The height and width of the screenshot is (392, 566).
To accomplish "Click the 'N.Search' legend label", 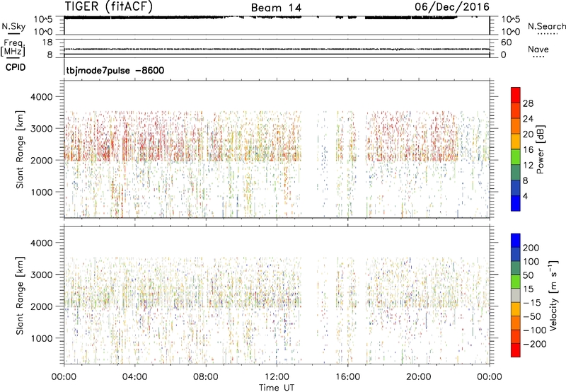I will pos(546,26).
